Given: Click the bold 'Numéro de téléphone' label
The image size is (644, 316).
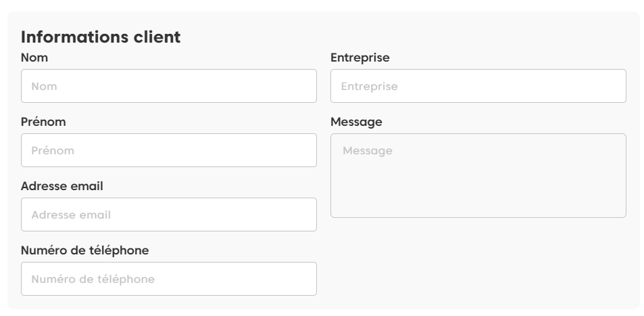Looking at the screenshot, I should (85, 250).
